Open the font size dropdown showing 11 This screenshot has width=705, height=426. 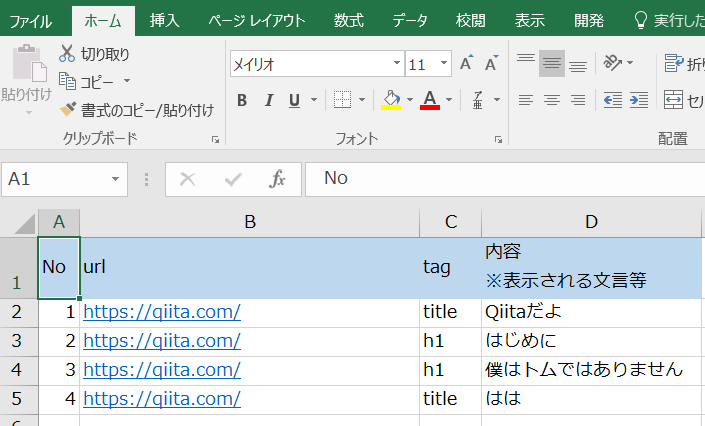[444, 63]
